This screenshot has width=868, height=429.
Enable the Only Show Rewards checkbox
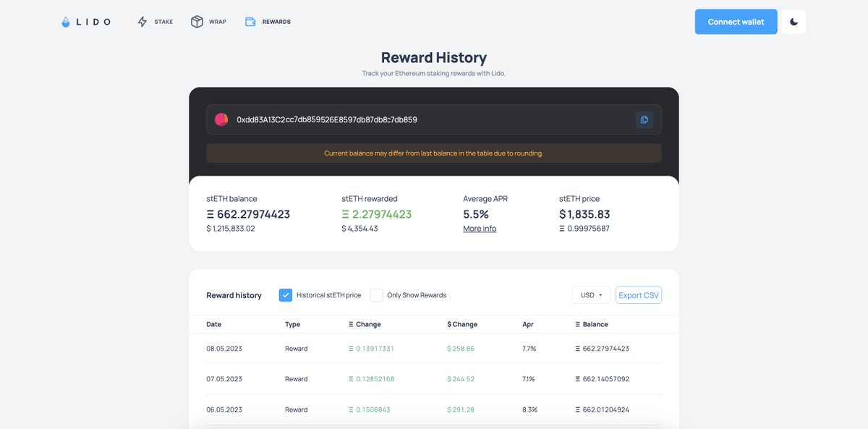click(x=376, y=295)
